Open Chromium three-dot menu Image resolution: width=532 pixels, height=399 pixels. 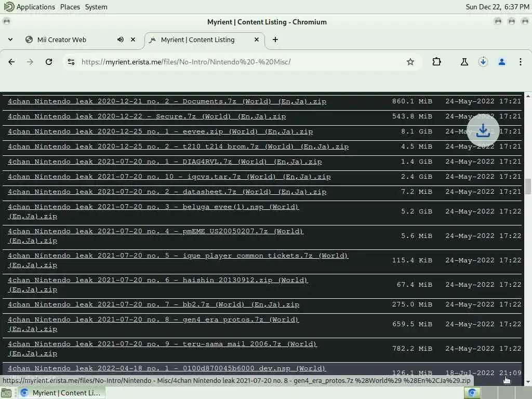tap(520, 62)
